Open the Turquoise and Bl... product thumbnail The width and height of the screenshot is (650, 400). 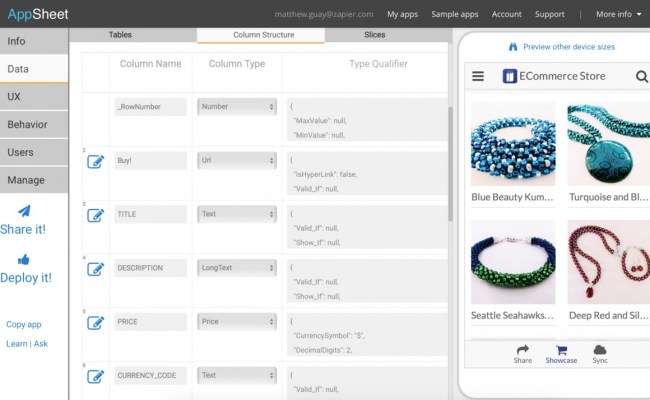tap(609, 144)
